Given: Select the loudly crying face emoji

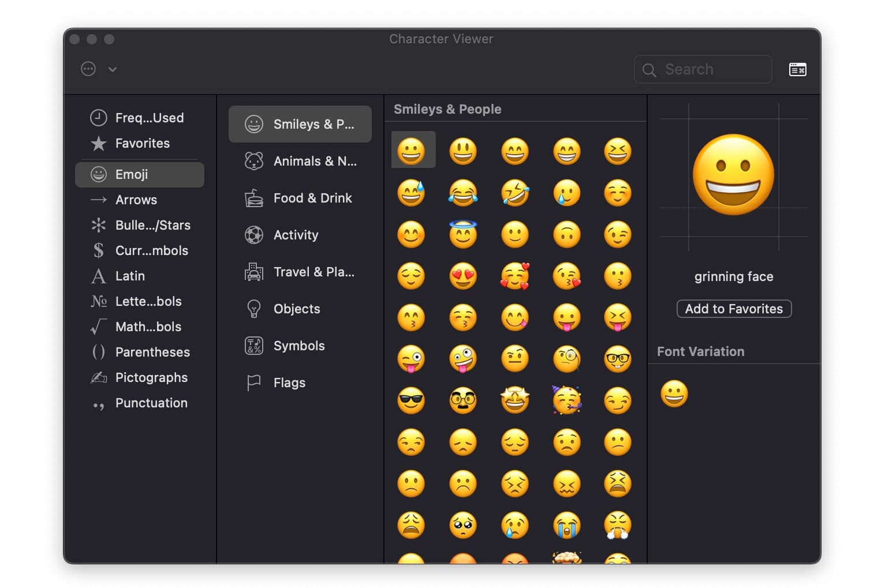Looking at the screenshot, I should pos(566,525).
